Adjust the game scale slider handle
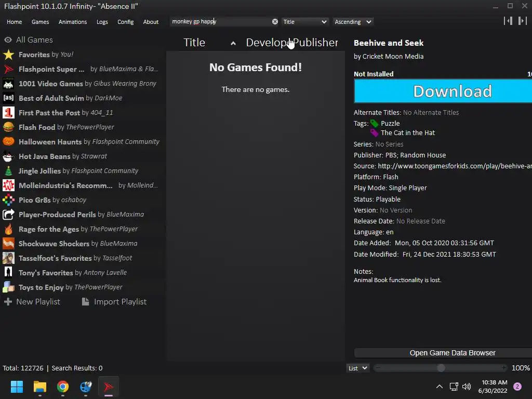Viewport: 532px width, 399px height. (441, 368)
